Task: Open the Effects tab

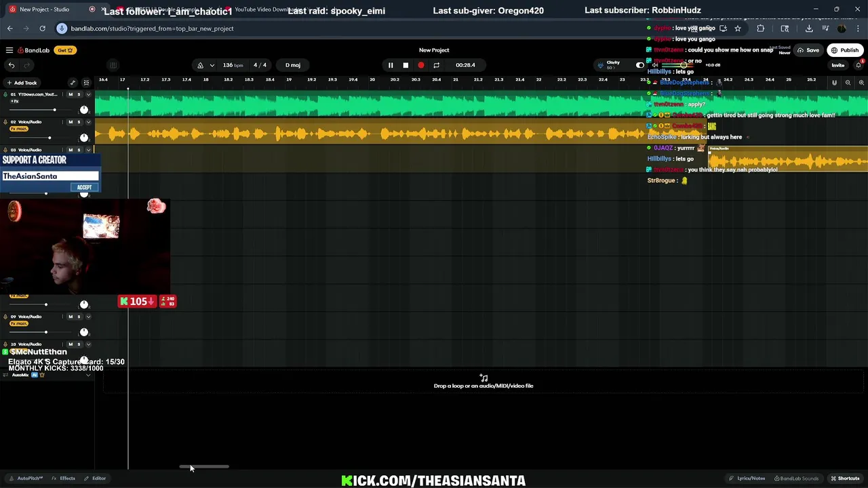Action: pos(64,479)
